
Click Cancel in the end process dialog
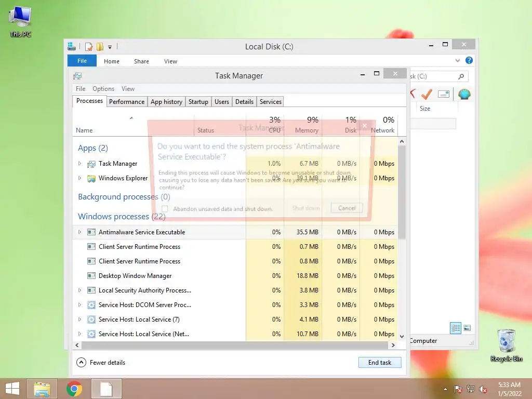click(347, 208)
